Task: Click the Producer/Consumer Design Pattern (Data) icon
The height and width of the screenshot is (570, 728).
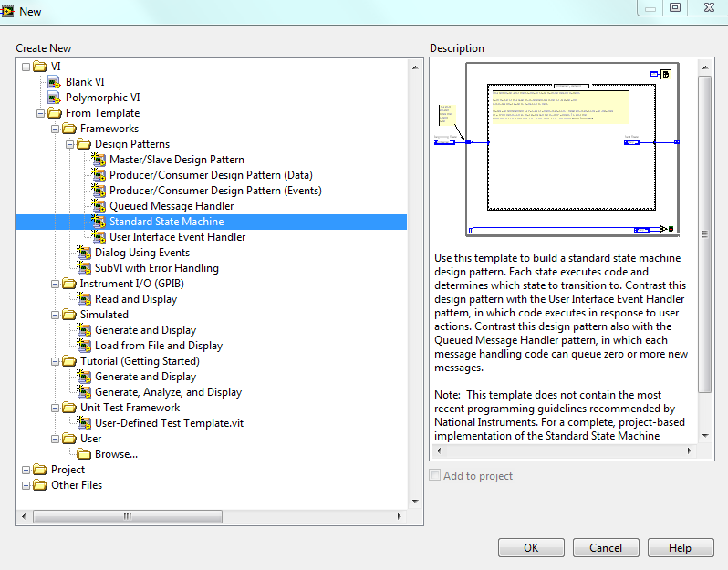Action: [98, 175]
